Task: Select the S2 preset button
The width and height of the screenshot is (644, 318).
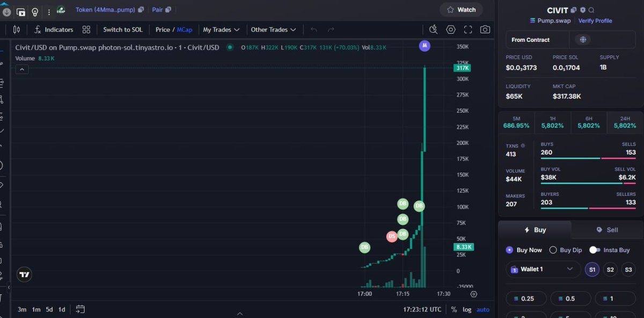Action: [610, 269]
